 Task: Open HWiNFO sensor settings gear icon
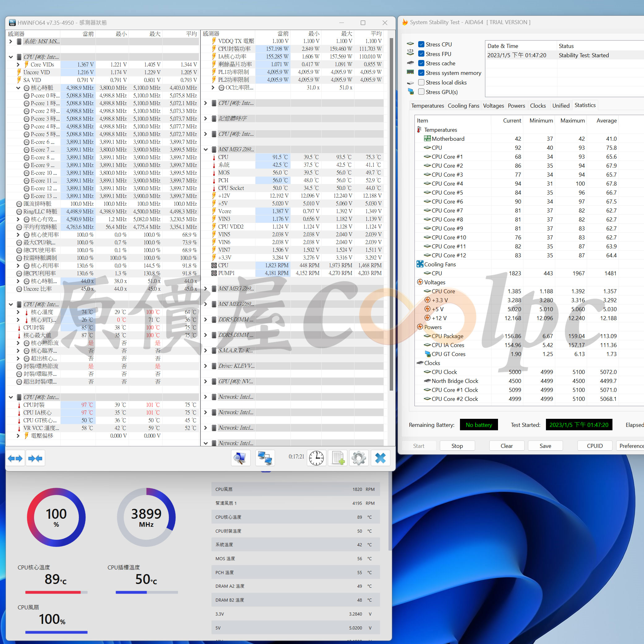[x=359, y=458]
